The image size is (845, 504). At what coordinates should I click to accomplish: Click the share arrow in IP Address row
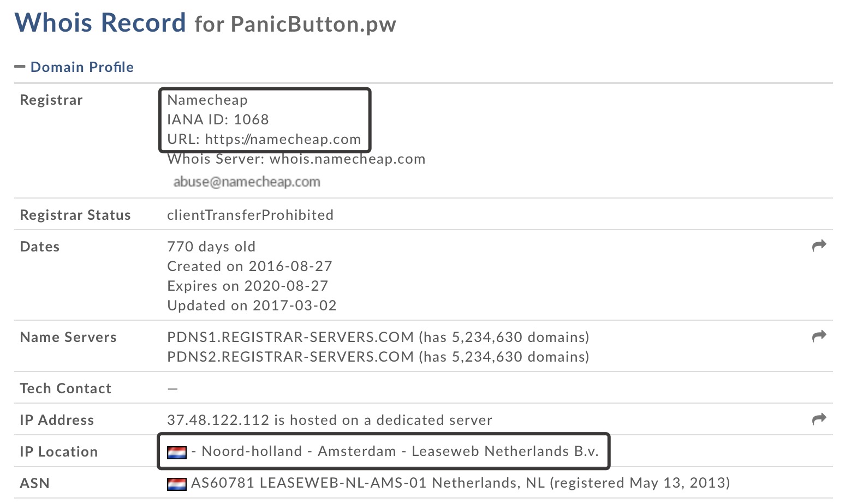point(819,419)
